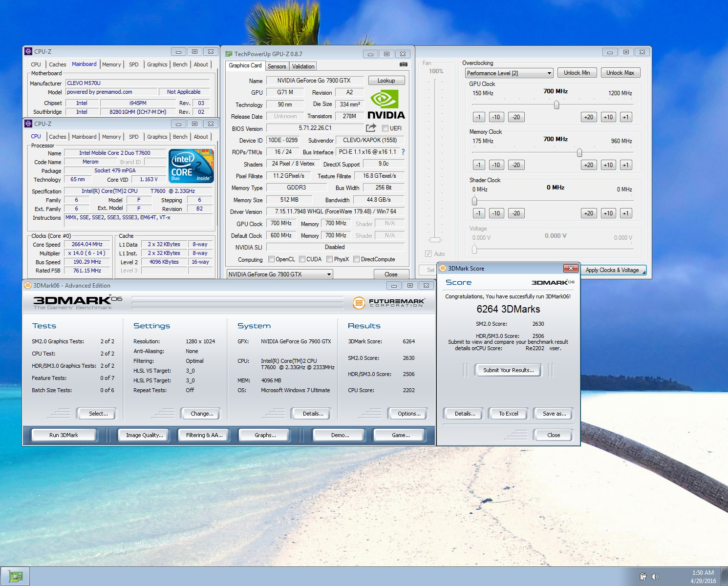728x586 pixels.
Task: Toggle the CUDA checkbox
Action: coord(302,259)
